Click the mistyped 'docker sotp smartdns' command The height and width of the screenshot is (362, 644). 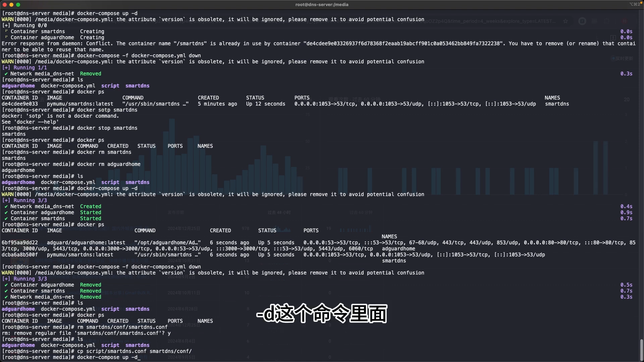pyautogui.click(x=107, y=110)
